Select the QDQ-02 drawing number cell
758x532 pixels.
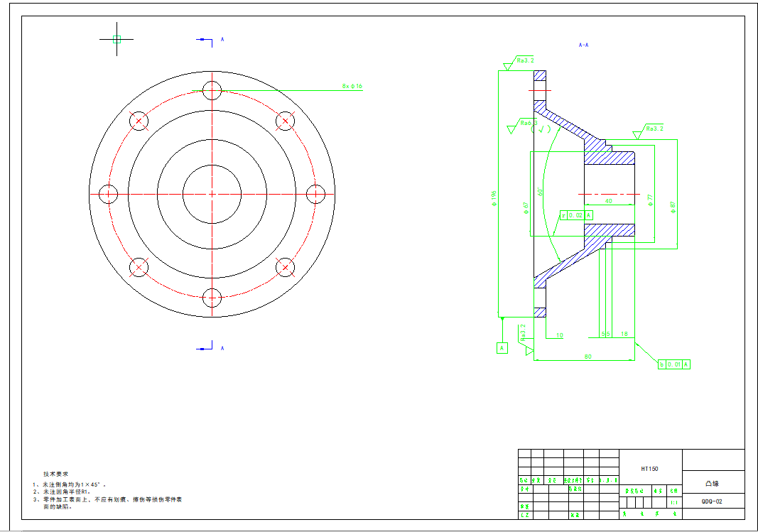click(x=712, y=501)
